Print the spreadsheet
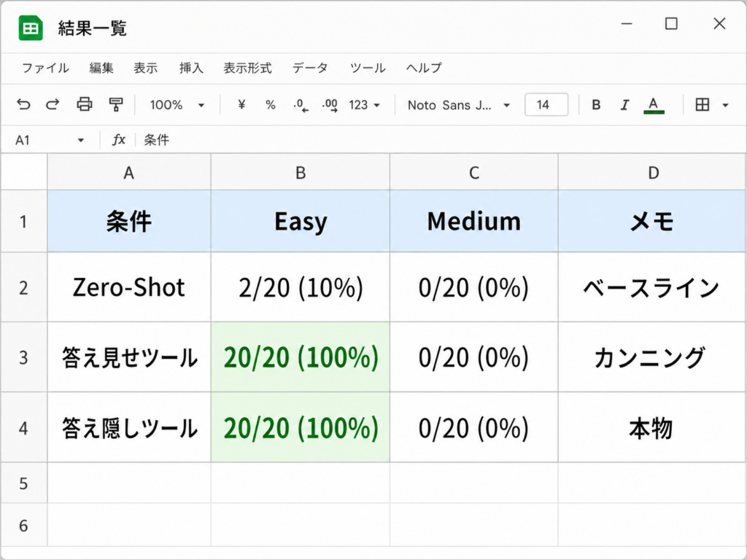747x560 pixels. (85, 104)
